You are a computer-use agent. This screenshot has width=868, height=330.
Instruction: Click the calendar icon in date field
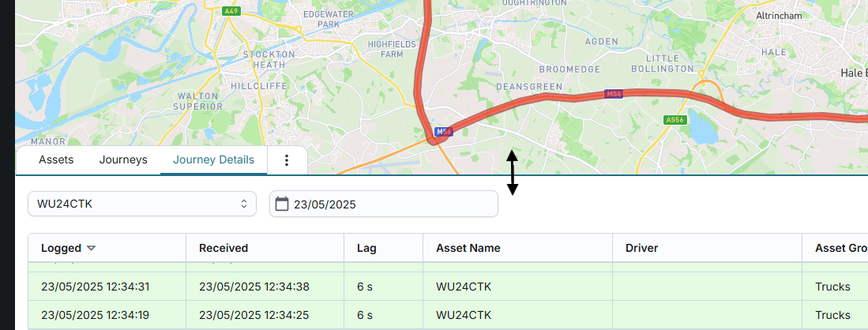coord(282,204)
